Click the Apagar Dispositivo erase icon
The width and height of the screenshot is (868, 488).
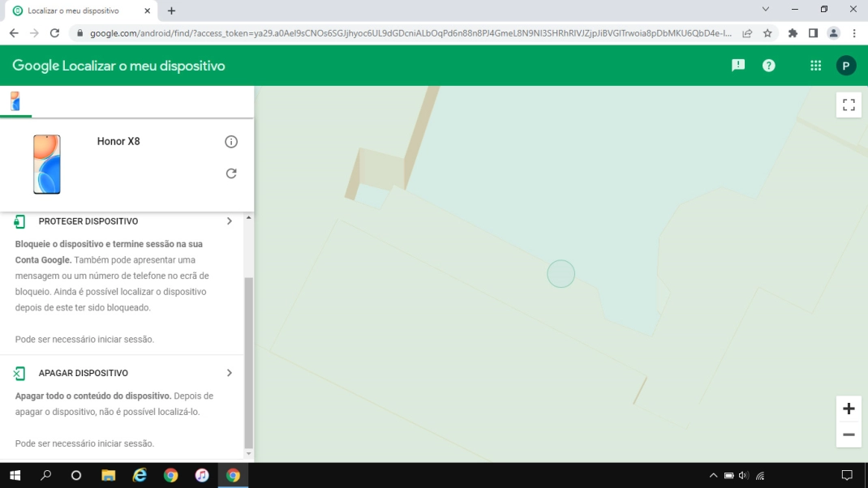[x=20, y=372]
